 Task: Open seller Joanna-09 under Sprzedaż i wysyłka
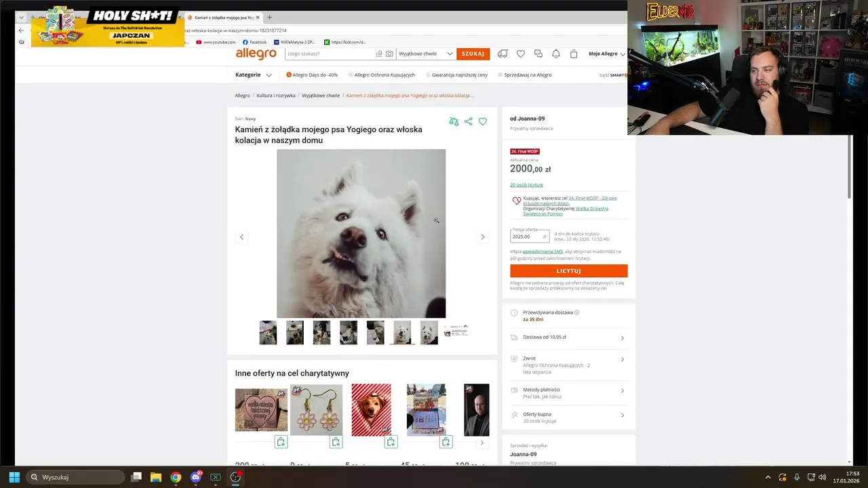(x=524, y=454)
